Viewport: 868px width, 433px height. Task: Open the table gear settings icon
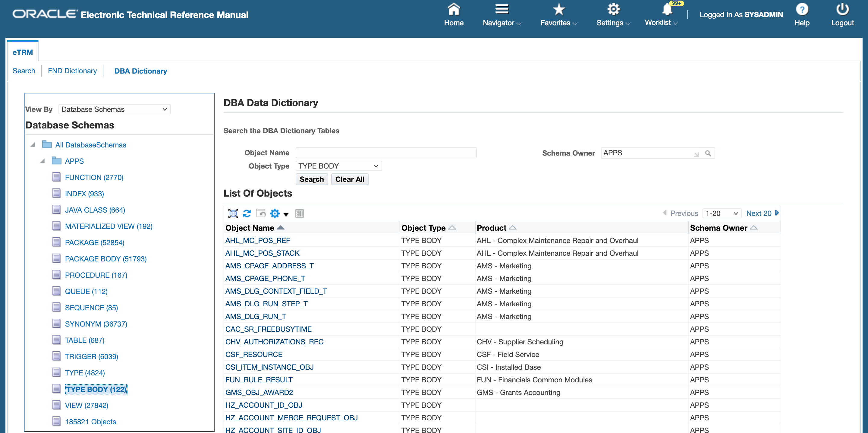[275, 213]
